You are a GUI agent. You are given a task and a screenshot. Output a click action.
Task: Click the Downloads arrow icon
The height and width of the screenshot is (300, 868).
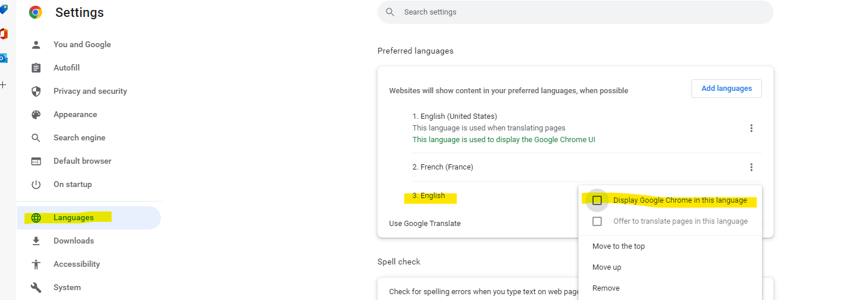tap(36, 241)
